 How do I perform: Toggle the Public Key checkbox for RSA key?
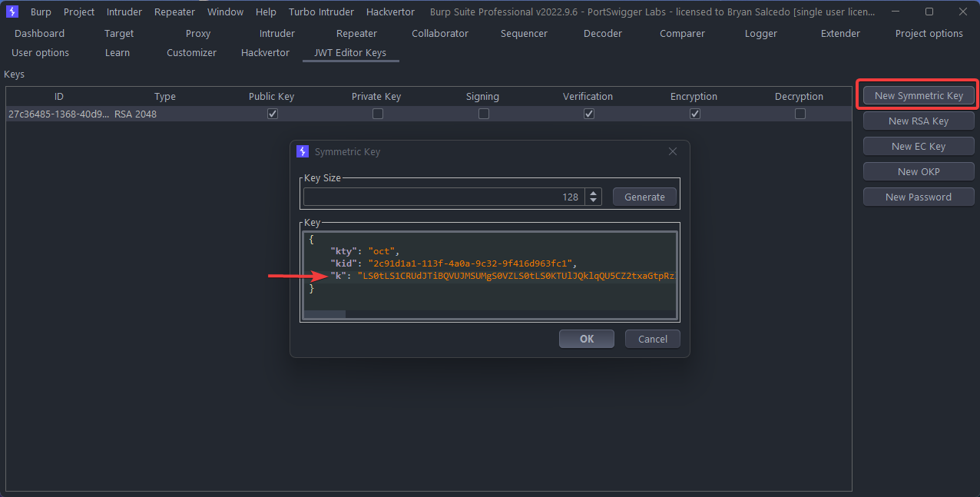tap(272, 114)
